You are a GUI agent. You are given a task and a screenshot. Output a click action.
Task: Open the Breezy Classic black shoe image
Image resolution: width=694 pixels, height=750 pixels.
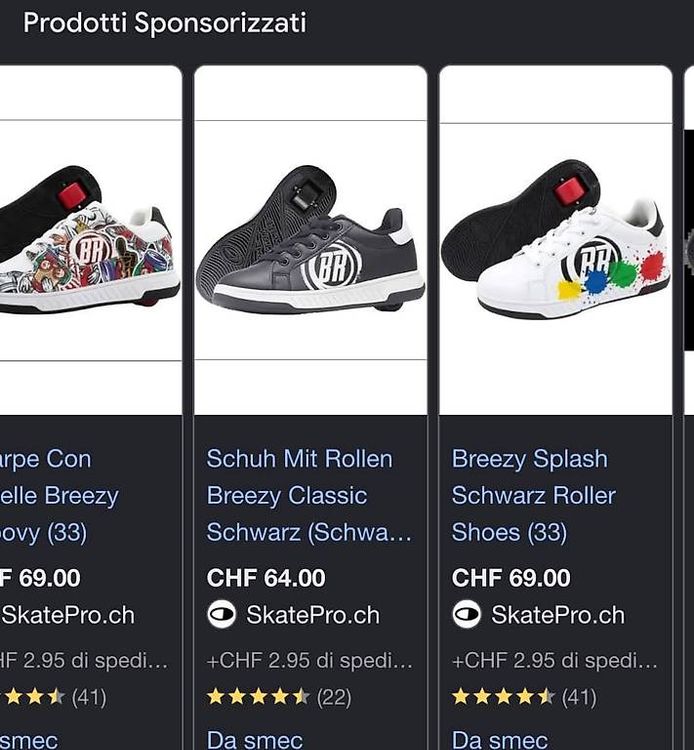coord(310,240)
